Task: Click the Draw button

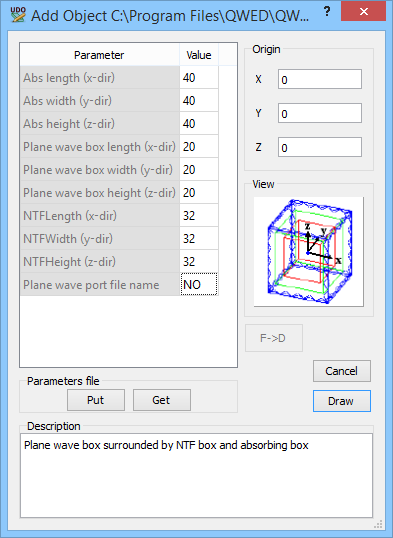Action: pyautogui.click(x=342, y=401)
